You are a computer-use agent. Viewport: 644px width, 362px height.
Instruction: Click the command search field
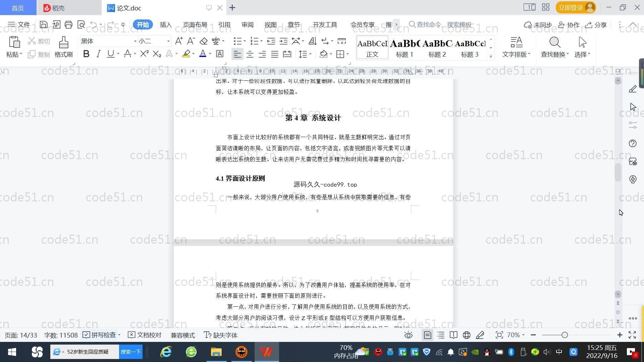(x=440, y=24)
